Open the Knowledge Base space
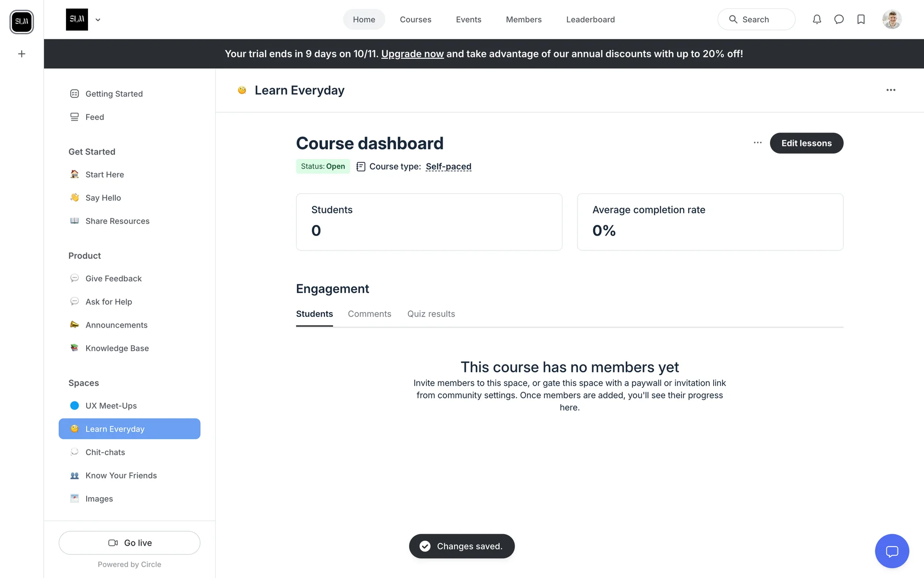924x578 pixels. tap(117, 348)
